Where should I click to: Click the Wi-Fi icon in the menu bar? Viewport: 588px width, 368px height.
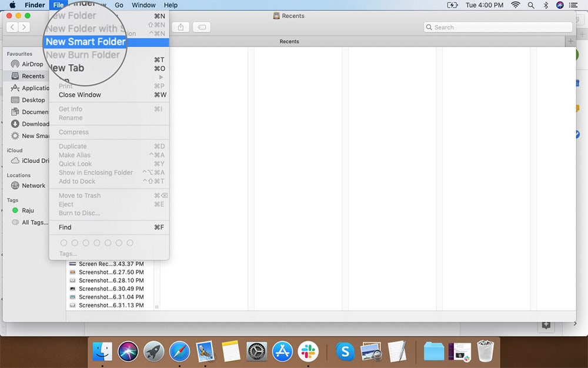point(515,5)
